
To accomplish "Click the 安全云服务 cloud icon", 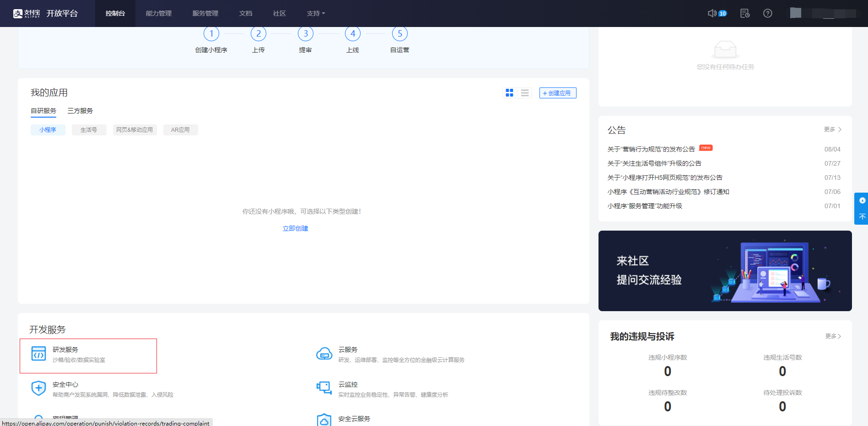I will (324, 420).
